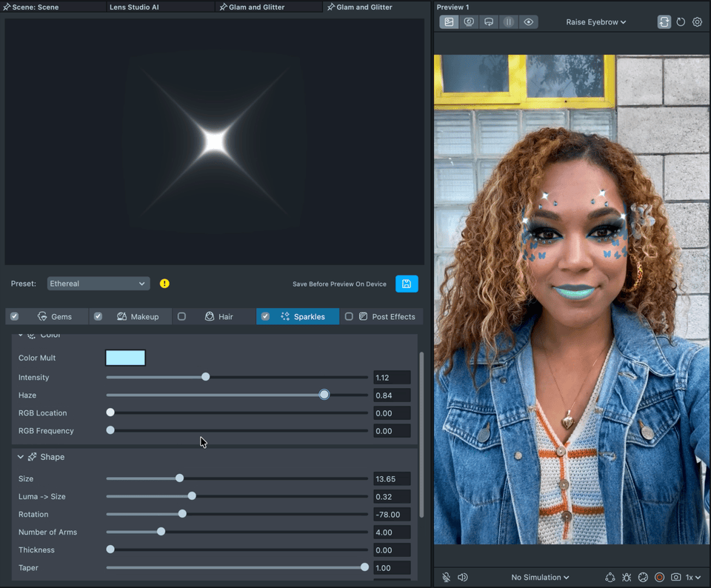Open preview settings gear
The image size is (711, 588).
[x=697, y=22]
